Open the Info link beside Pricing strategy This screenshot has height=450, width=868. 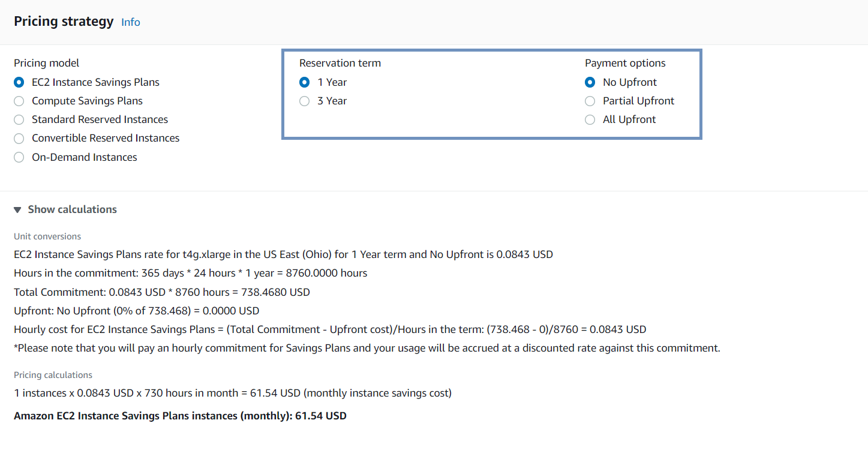tap(131, 22)
